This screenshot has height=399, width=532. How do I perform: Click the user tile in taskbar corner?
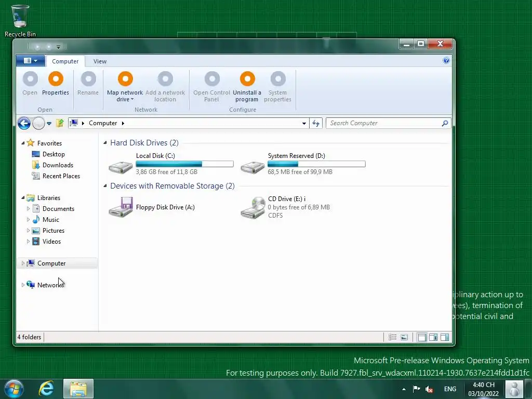click(514, 389)
